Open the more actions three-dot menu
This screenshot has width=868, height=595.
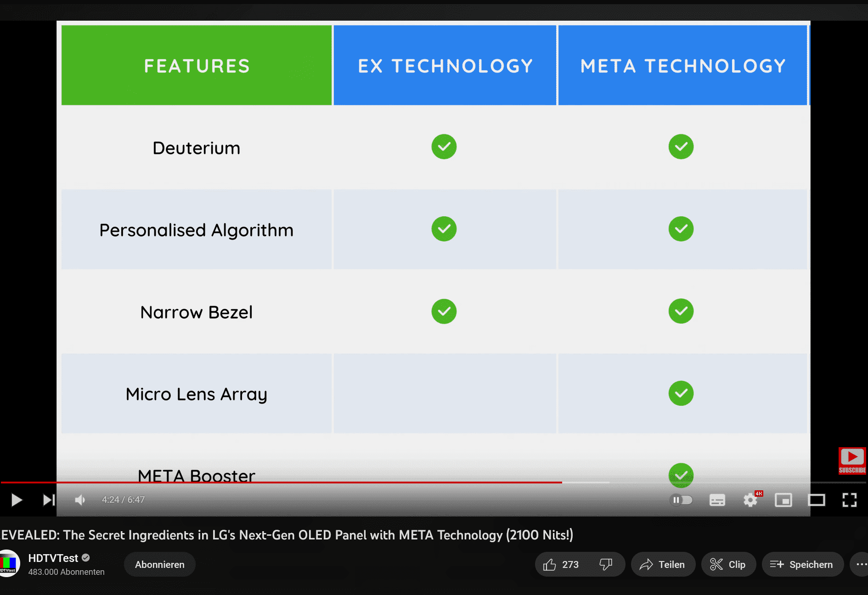click(860, 565)
